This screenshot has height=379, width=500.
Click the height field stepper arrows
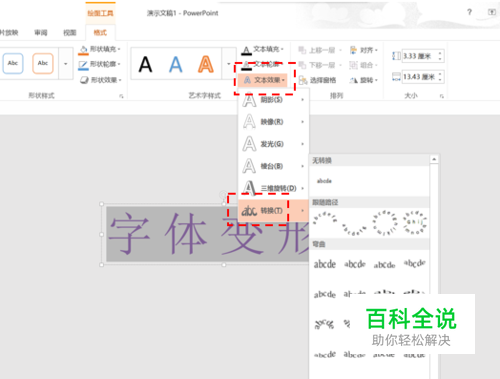click(x=440, y=56)
